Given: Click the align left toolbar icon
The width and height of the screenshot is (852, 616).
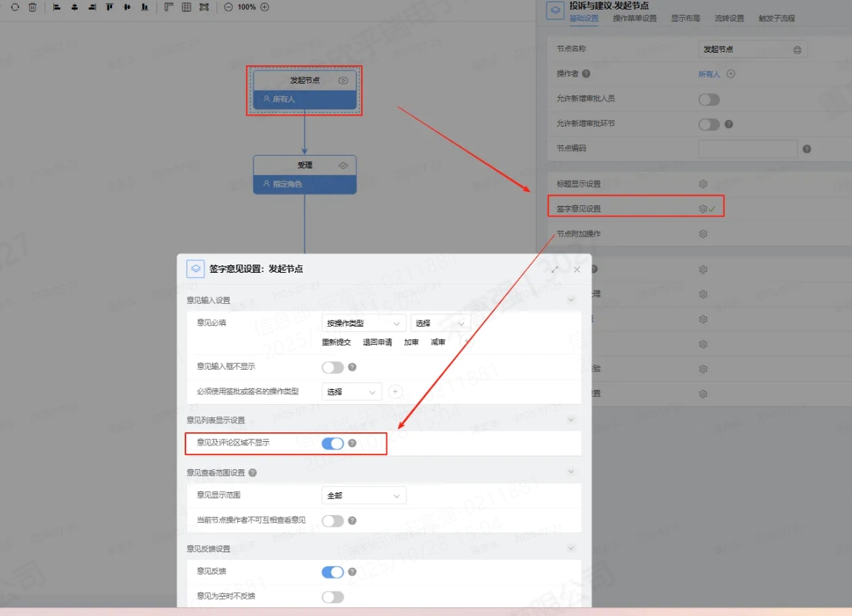Looking at the screenshot, I should coord(56,7).
